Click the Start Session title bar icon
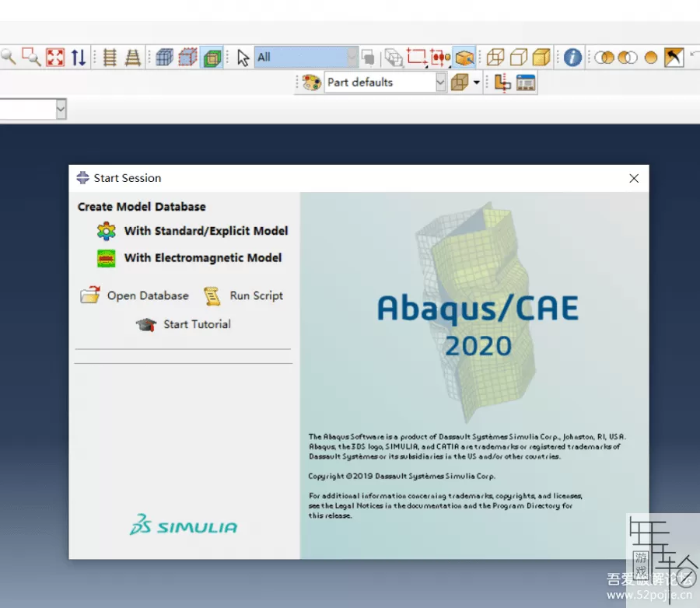The height and width of the screenshot is (608, 700). [x=82, y=178]
